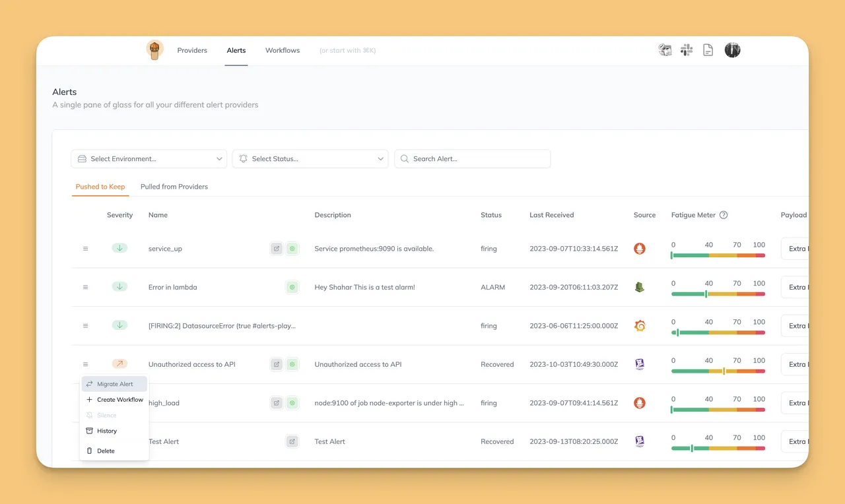Open the Extra payload button for the DatasourceError row

[x=795, y=326]
